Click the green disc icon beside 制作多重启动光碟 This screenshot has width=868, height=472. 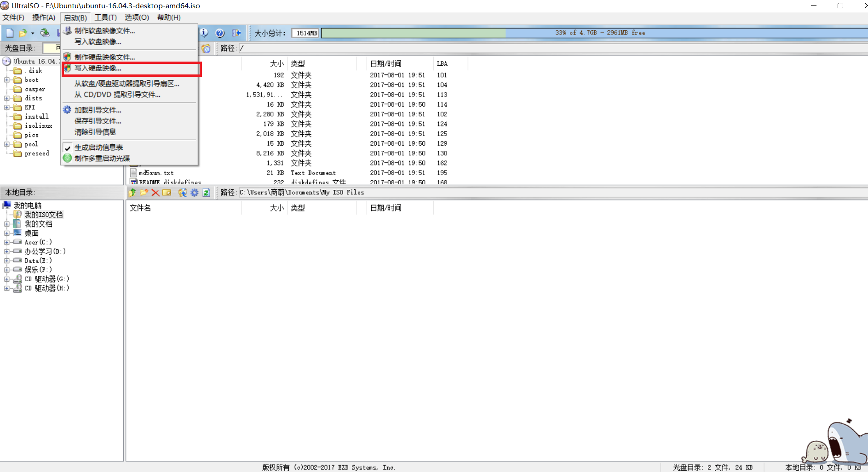click(x=67, y=158)
